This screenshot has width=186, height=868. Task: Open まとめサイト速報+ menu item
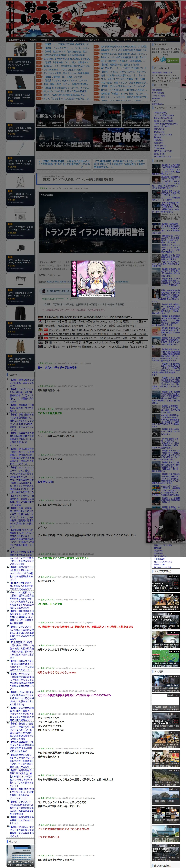pos(133,40)
